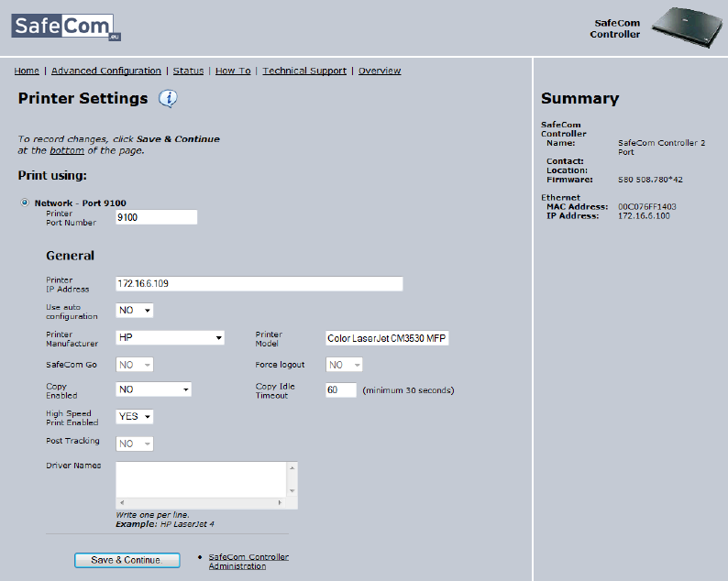Jump to the bottom link
The image size is (728, 581).
click(67, 150)
